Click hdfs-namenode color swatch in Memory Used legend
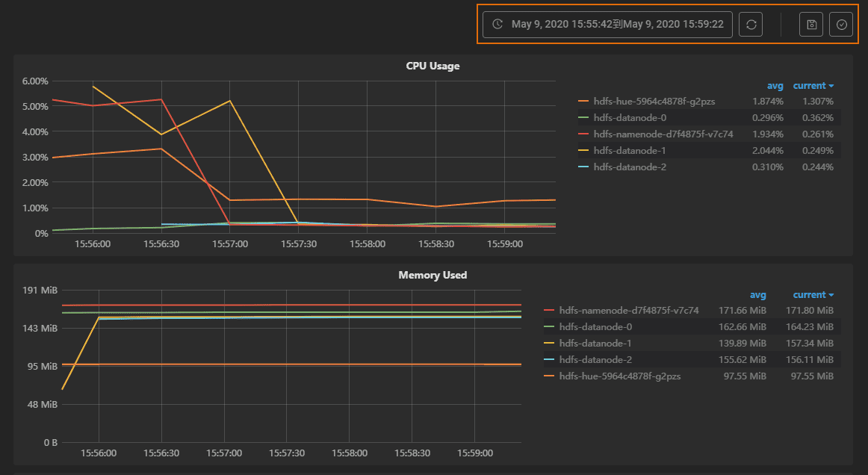Viewport: 868px width, 475px height. [550, 310]
